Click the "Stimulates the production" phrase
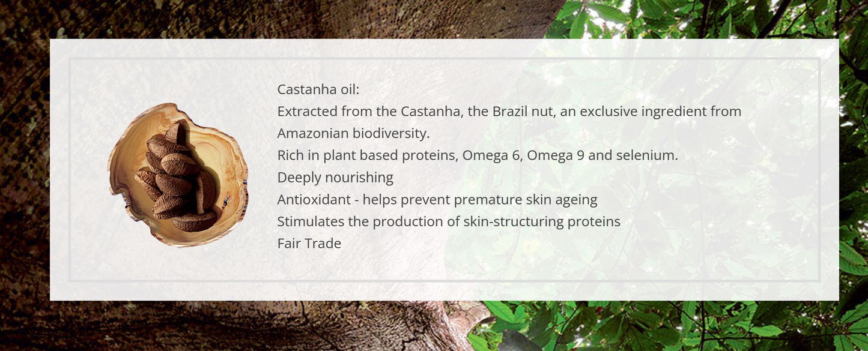868x351 pixels. (360, 221)
